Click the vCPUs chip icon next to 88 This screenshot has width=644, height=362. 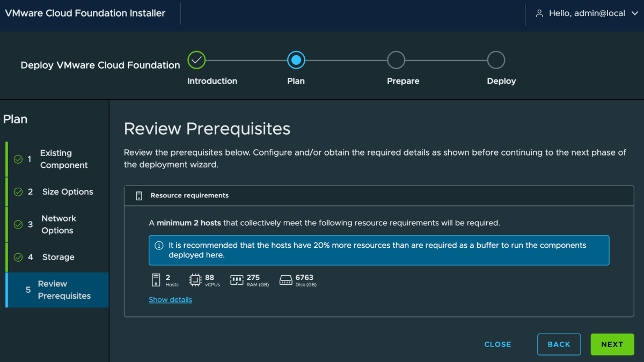click(195, 280)
